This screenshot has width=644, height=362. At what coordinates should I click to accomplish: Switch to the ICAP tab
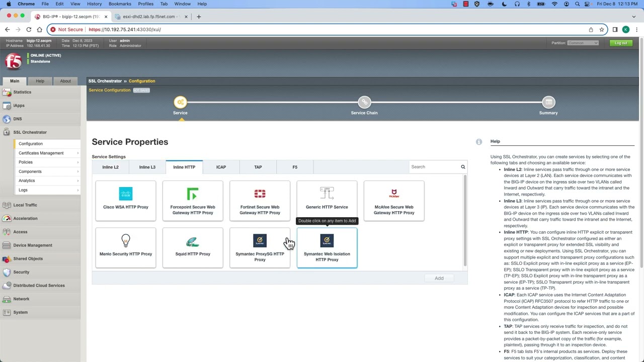point(221,167)
